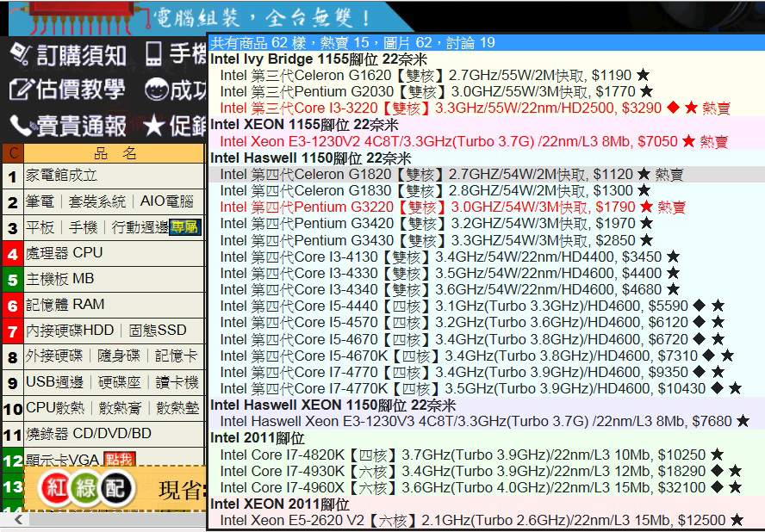Click the red number 4 cell
Screen dimensions: 765x532
click(x=13, y=253)
